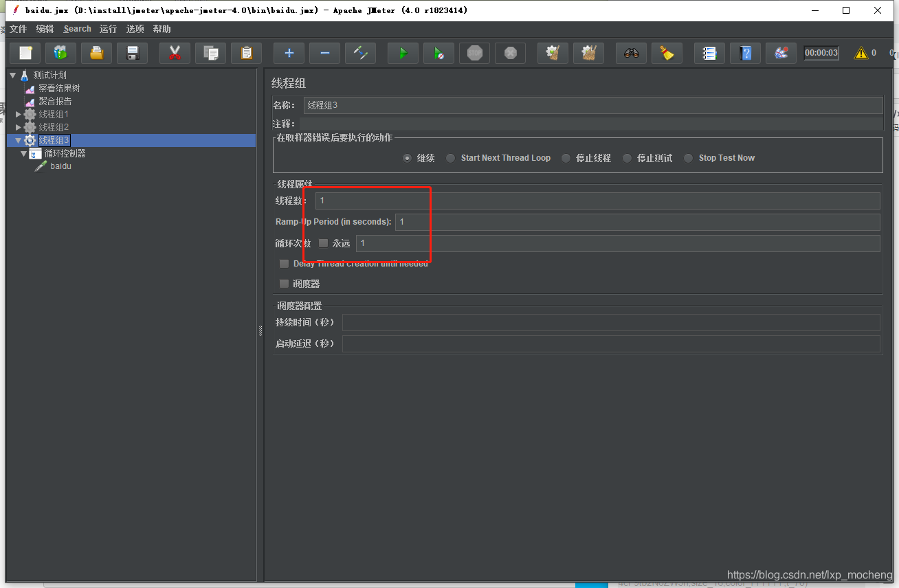Open the 运行 menu
The height and width of the screenshot is (588, 899).
[x=108, y=29]
